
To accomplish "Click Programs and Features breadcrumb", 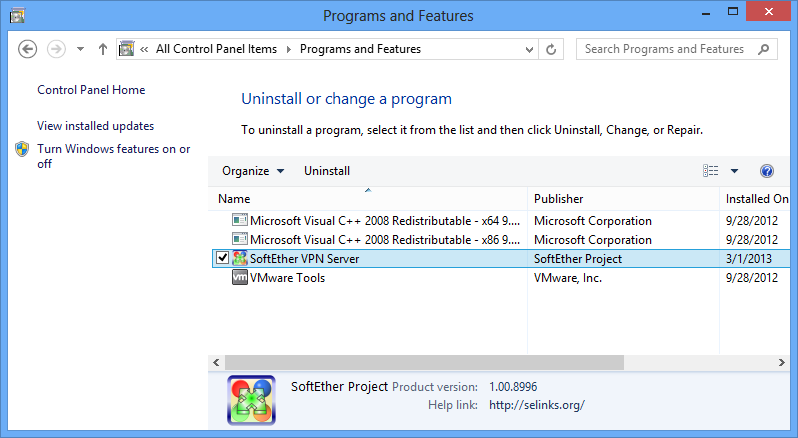I will (360, 49).
